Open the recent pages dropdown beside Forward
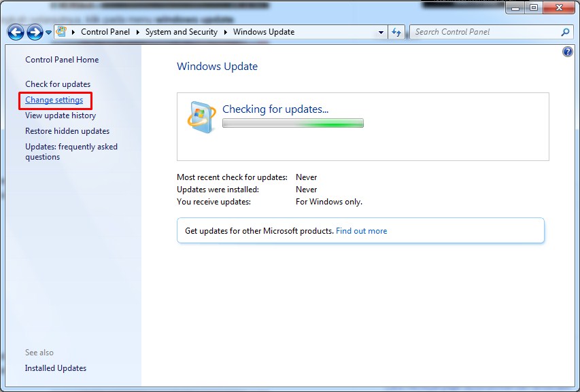 pos(48,33)
